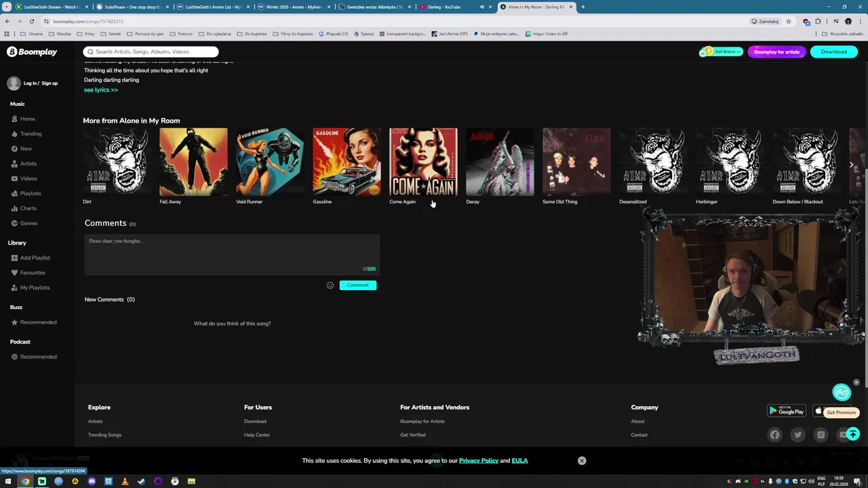This screenshot has width=868, height=488.
Task: Show next albums with carousel arrow
Action: tap(851, 165)
